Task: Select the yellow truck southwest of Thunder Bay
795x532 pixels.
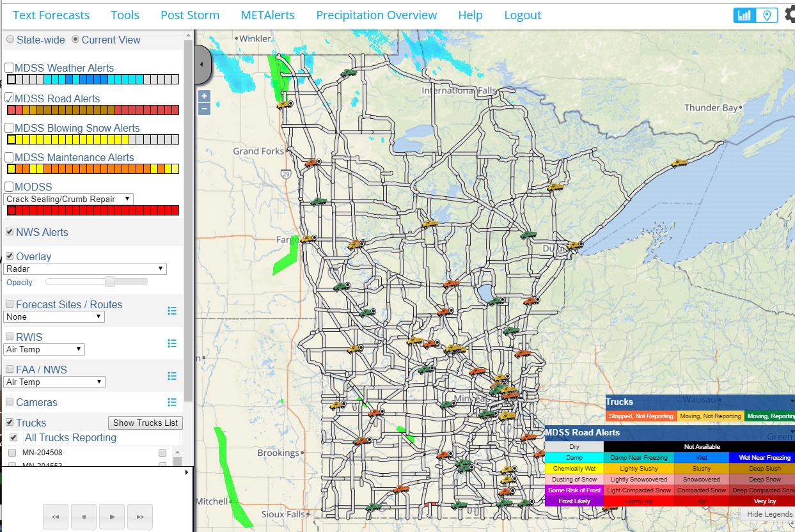Action: [x=679, y=164]
